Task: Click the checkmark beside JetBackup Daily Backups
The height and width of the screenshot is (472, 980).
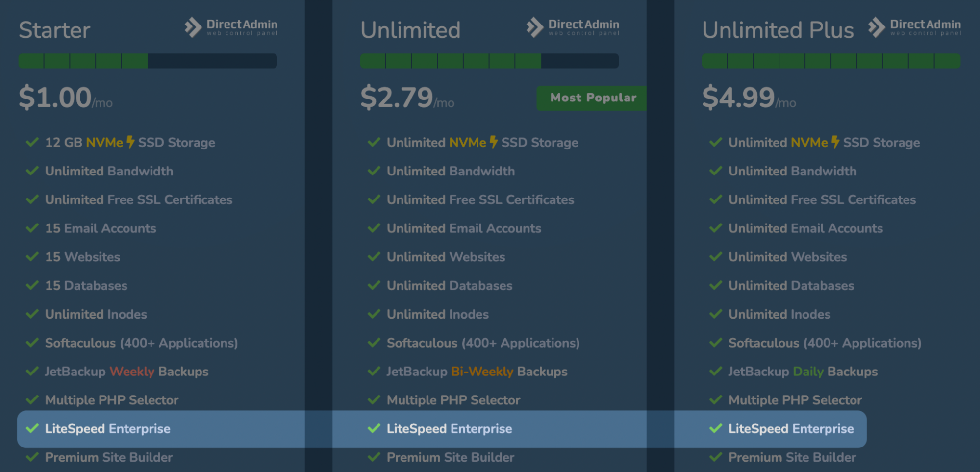Action: click(716, 371)
